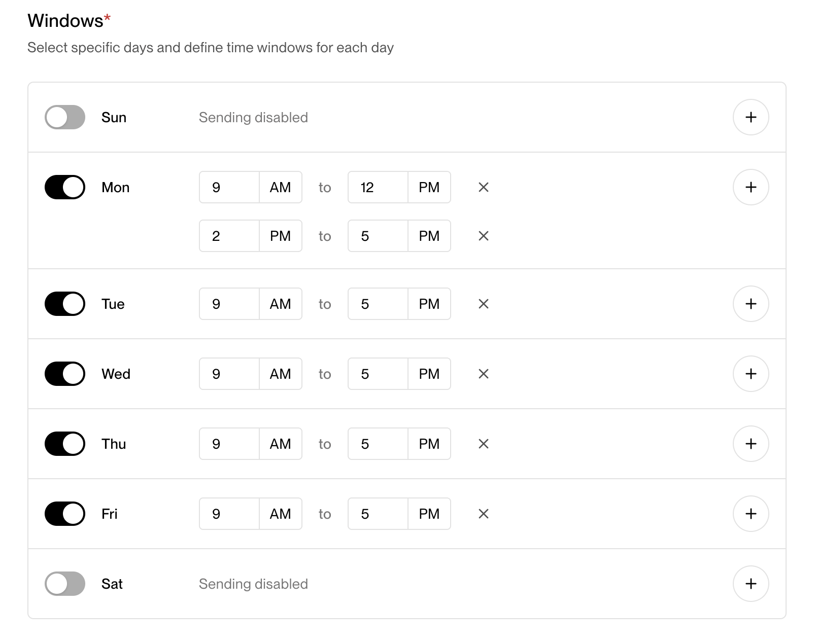Remove Monday's 9 AM to 12 PM window
Image resolution: width=816 pixels, height=644 pixels.
pyautogui.click(x=483, y=187)
